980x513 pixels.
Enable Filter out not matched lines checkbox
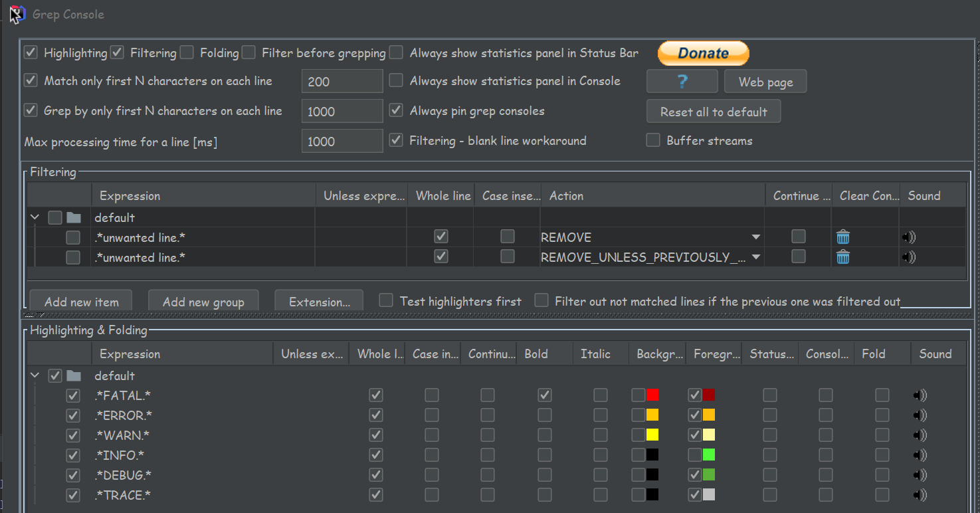[x=541, y=300]
